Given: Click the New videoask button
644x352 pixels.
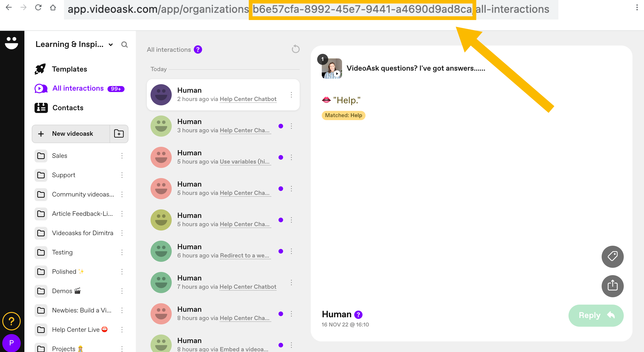Looking at the screenshot, I should point(71,134).
